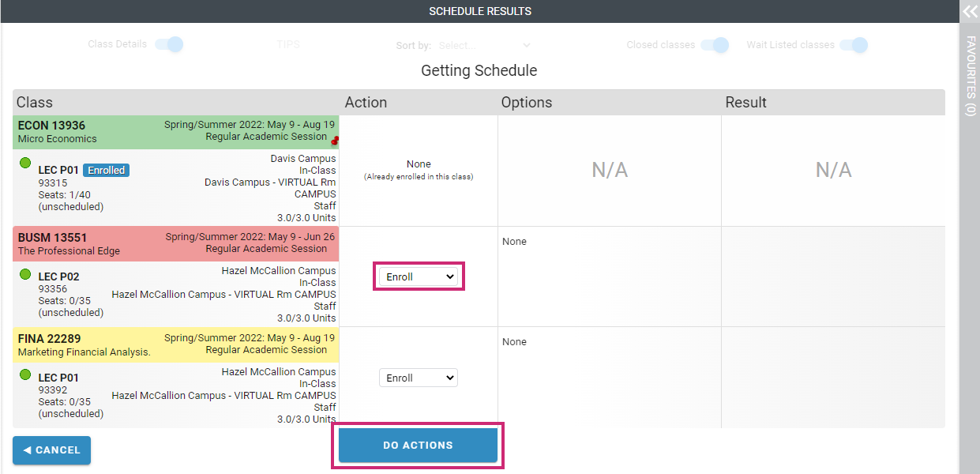Image resolution: width=980 pixels, height=474 pixels.
Task: Click N/A in ECON Result column
Action: [x=833, y=170]
